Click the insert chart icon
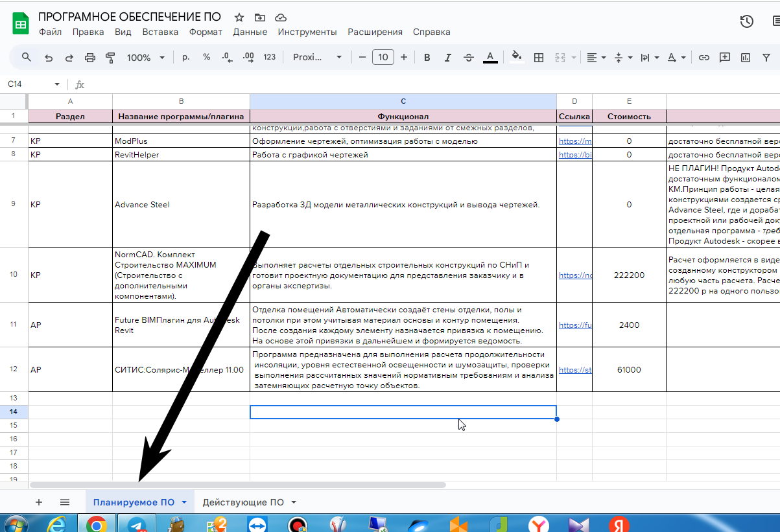Screen dimensions: 780x532 (x=746, y=58)
